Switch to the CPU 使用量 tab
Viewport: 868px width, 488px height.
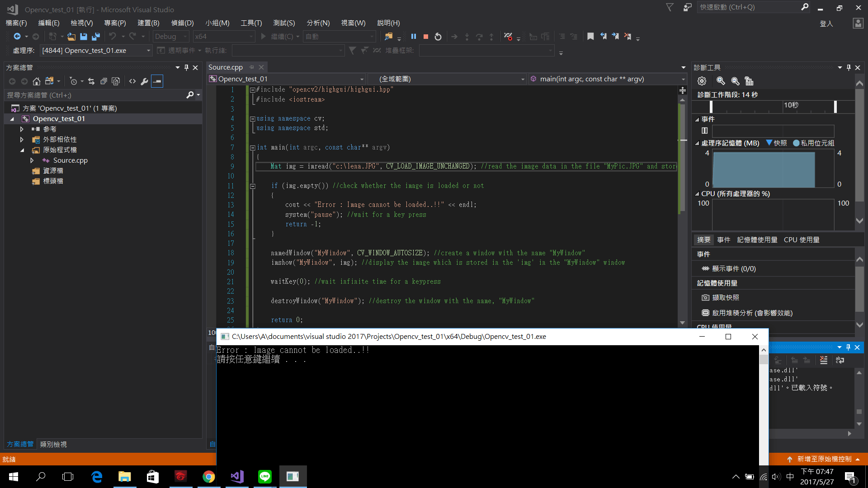click(802, 239)
